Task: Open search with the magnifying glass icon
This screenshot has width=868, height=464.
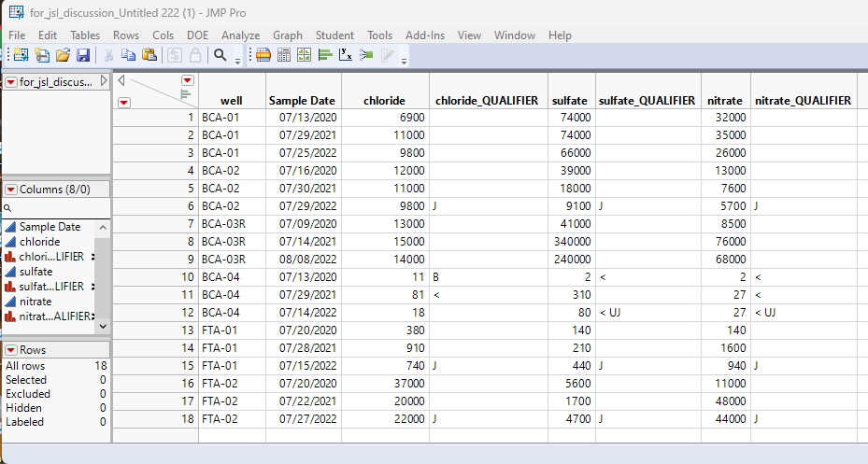Action: 221,55
